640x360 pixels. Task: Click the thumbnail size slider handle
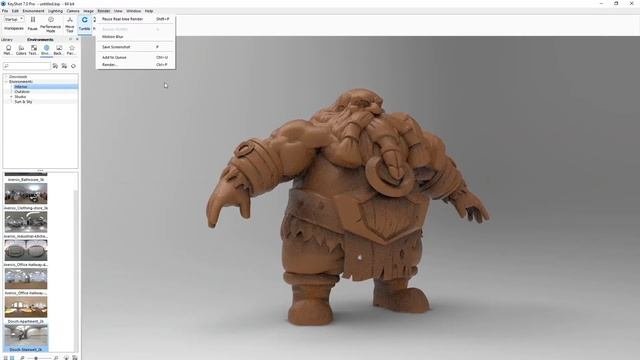point(36,358)
